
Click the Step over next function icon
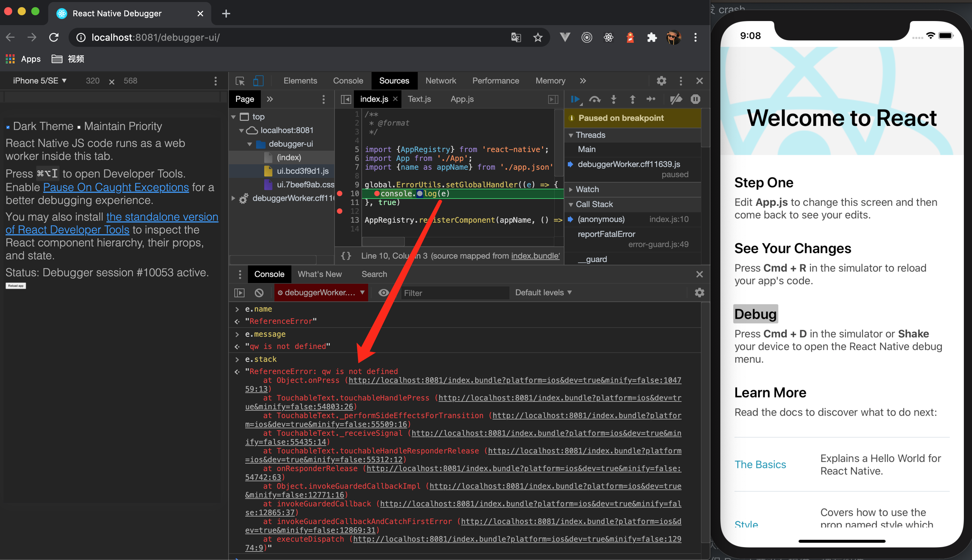point(595,99)
